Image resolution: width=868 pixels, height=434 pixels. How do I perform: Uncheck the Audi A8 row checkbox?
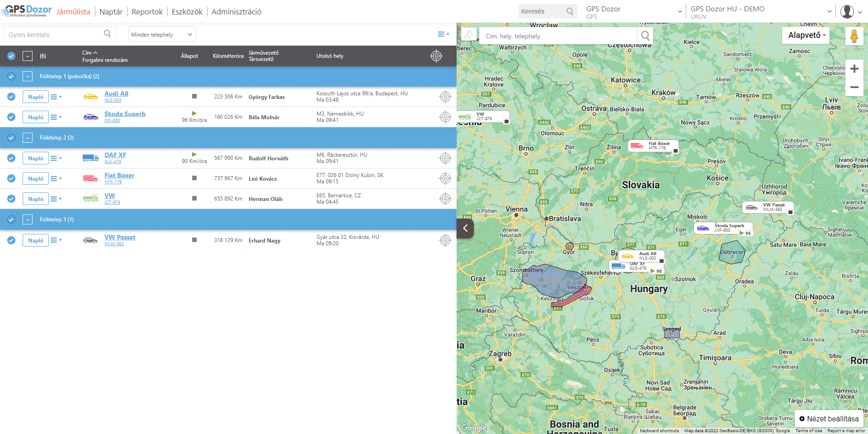(x=11, y=97)
